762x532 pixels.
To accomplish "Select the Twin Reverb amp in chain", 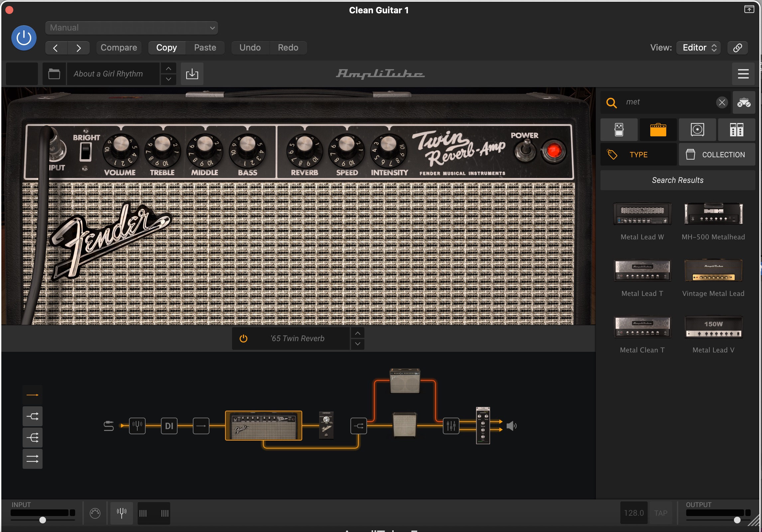I will pos(264,426).
